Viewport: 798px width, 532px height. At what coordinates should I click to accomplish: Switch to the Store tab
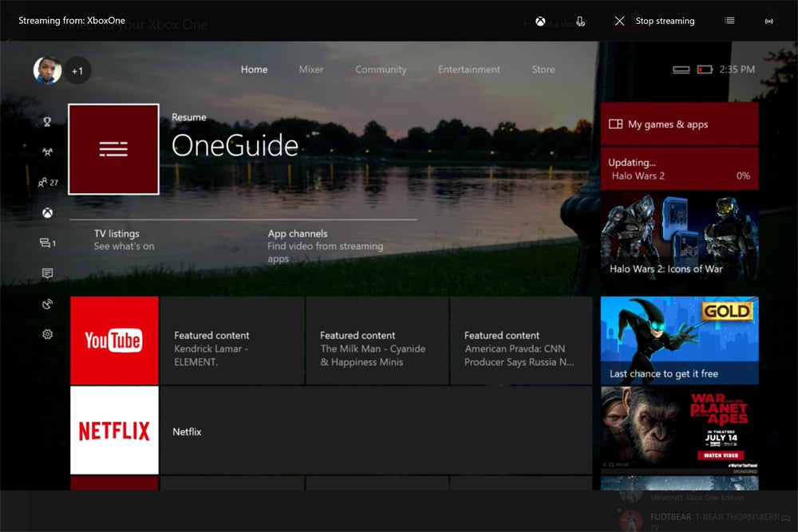pyautogui.click(x=543, y=69)
